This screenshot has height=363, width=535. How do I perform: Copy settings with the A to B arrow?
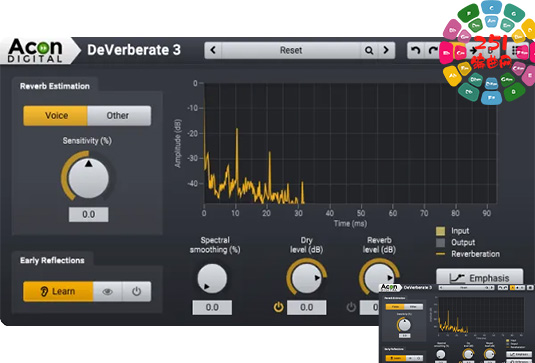pos(473,50)
